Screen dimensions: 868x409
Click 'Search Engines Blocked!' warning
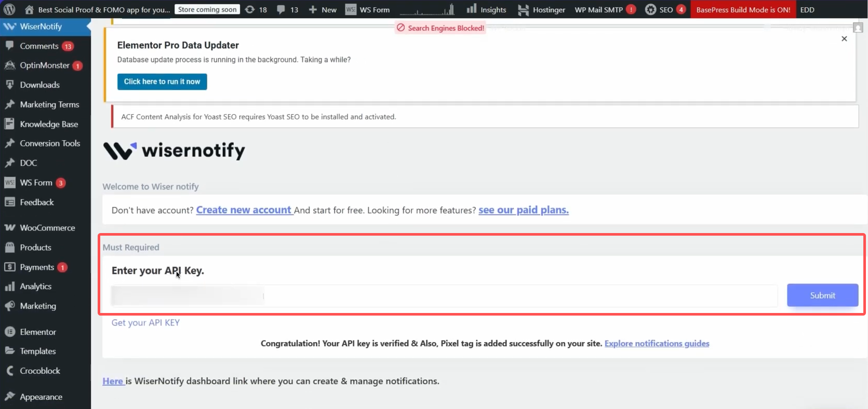[440, 28]
